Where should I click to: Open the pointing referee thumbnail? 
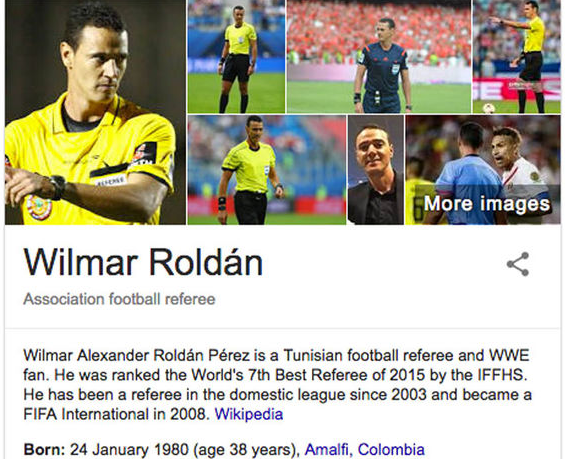point(517,57)
